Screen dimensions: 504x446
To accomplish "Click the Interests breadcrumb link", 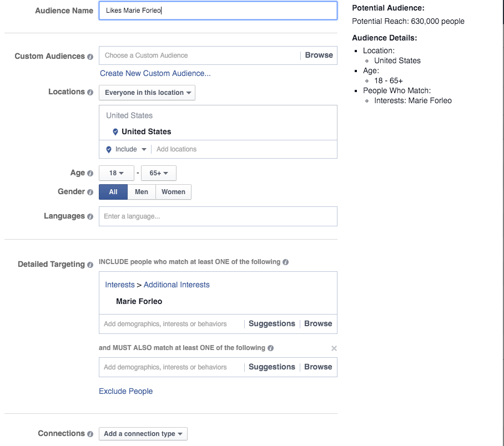I will pos(120,285).
